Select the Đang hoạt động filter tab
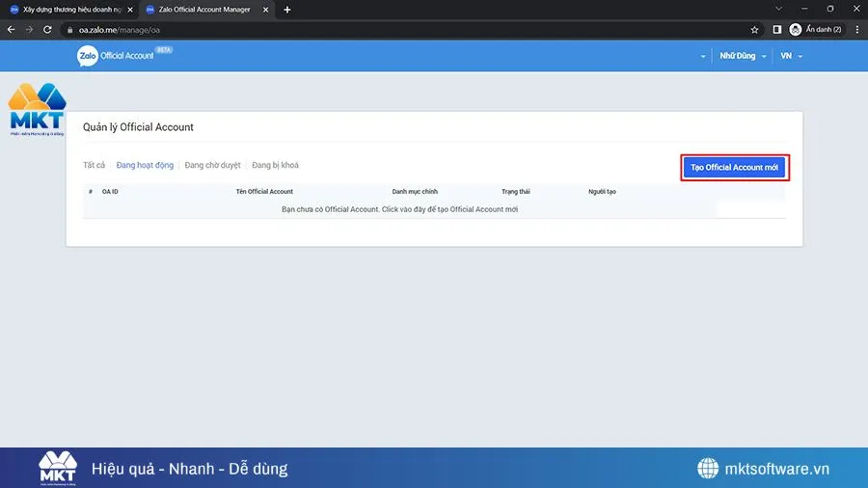The height and width of the screenshot is (488, 868). (x=145, y=165)
